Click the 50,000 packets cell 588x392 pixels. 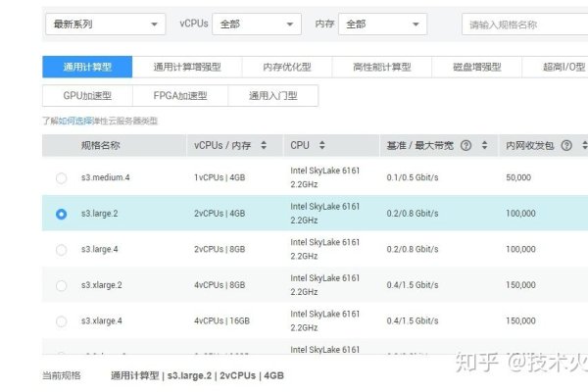click(518, 177)
